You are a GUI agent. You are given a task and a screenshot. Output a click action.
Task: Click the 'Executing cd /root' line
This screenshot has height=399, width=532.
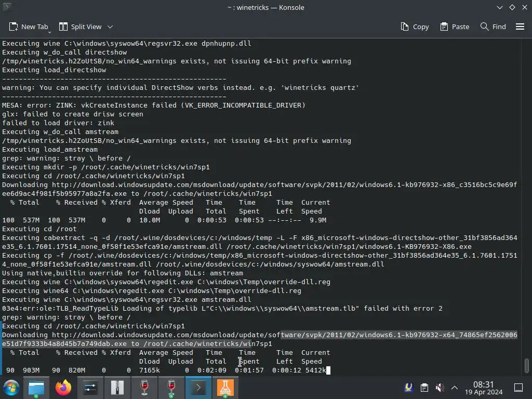click(39, 229)
